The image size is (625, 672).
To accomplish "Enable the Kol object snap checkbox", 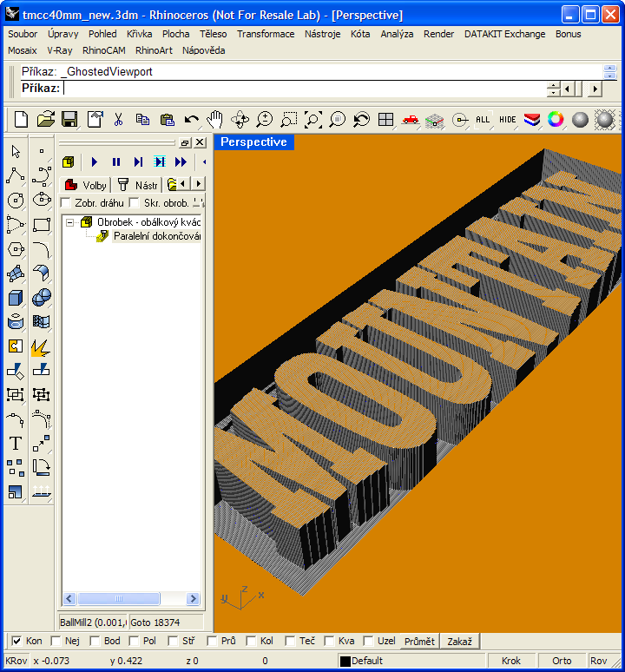I will 251,641.
